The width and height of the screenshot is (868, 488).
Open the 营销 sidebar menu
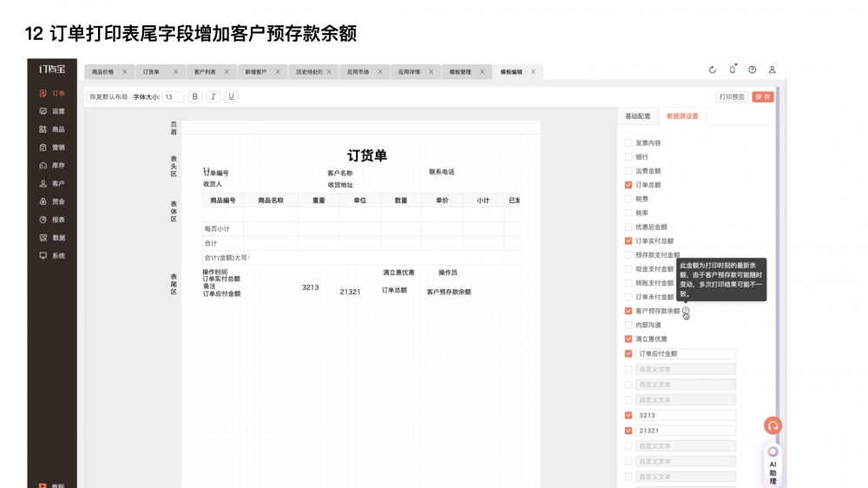click(52, 148)
